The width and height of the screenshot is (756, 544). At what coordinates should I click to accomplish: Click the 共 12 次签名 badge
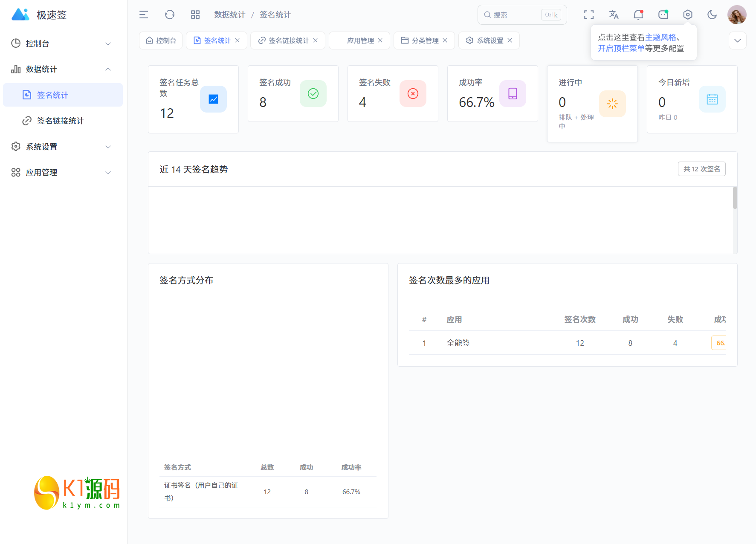702,169
